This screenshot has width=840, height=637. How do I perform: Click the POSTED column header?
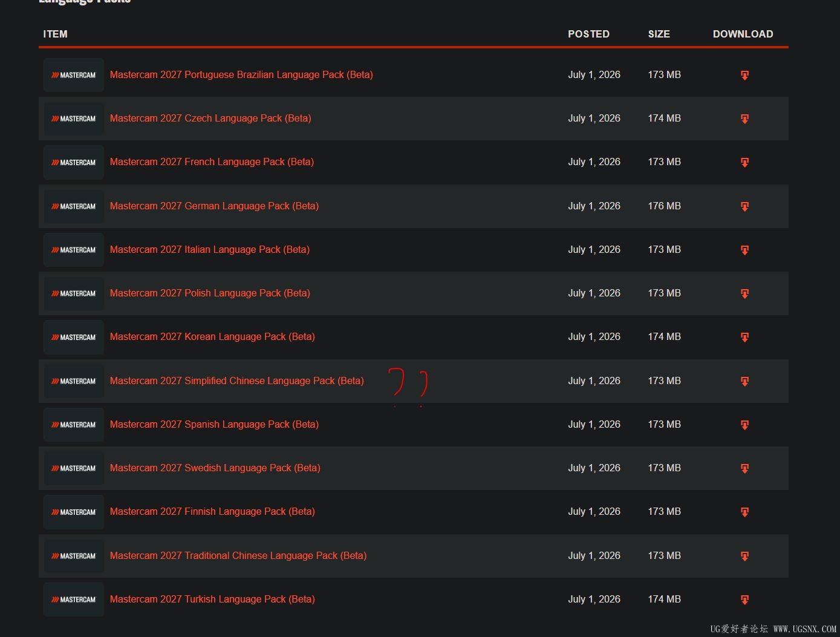pos(588,34)
